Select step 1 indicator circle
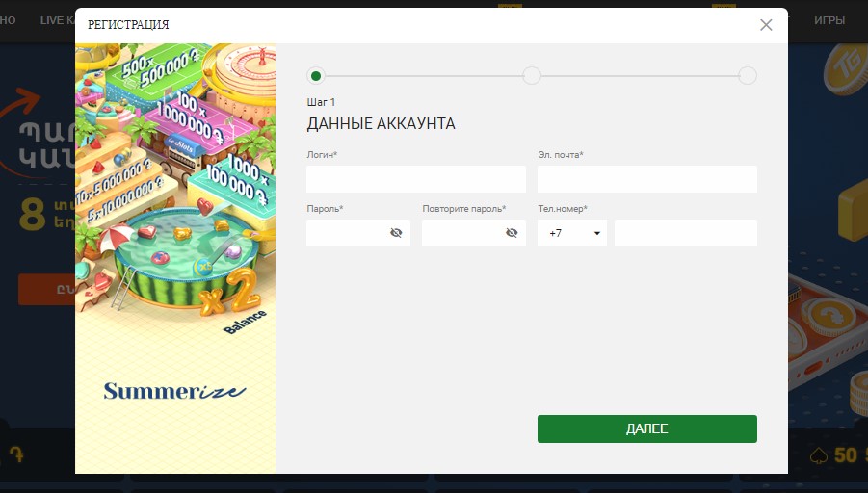The width and height of the screenshot is (868, 493). click(x=316, y=76)
